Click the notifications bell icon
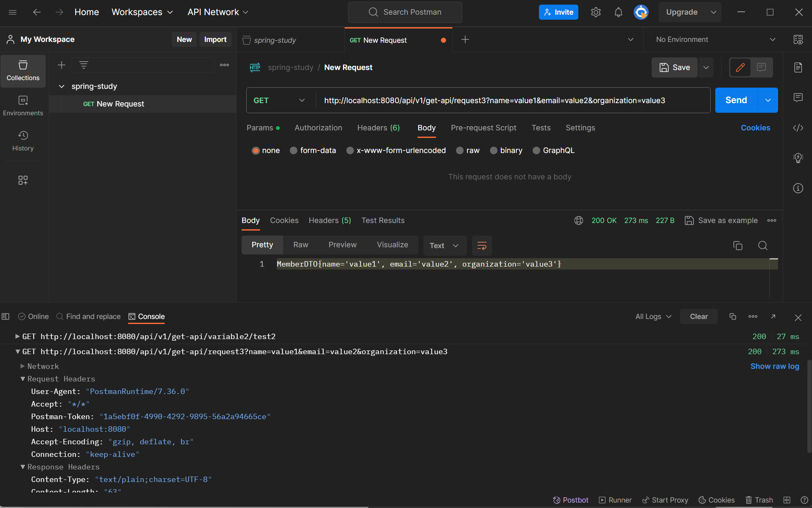The width and height of the screenshot is (812, 508). coord(618,12)
